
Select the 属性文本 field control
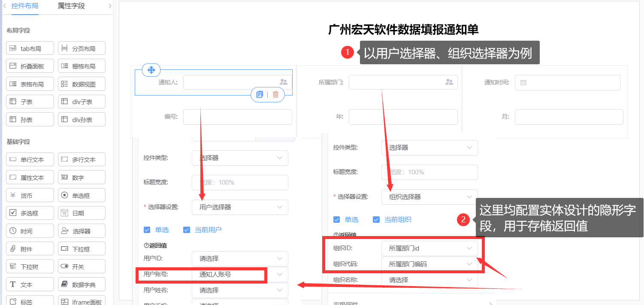30,177
